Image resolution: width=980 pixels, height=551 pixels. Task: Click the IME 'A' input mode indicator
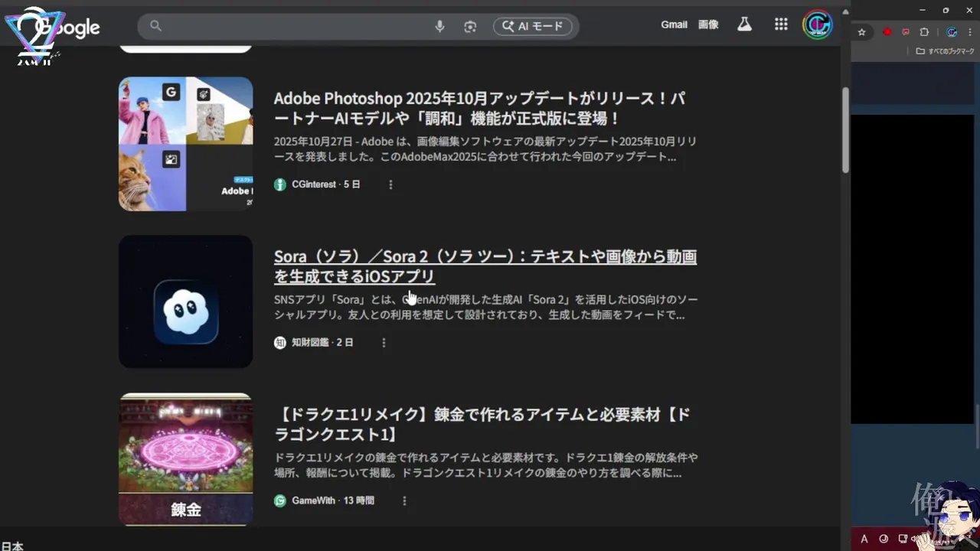(864, 539)
